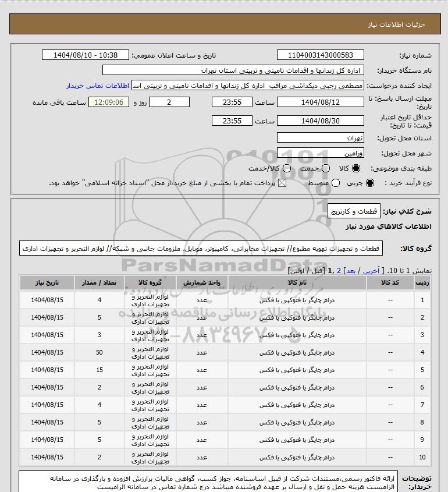Viewport: 448px width, 492px height.
Task: Click row number 6 cell
Action: (422, 388)
